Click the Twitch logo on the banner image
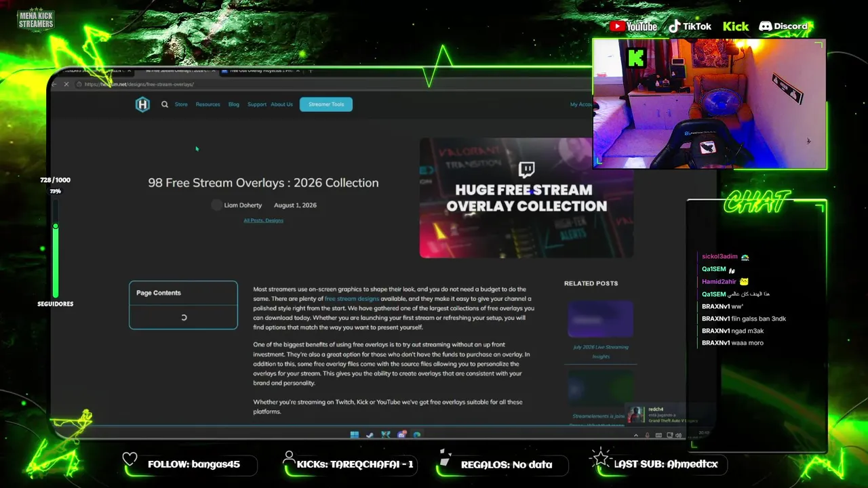This screenshot has width=868, height=488. click(526, 169)
